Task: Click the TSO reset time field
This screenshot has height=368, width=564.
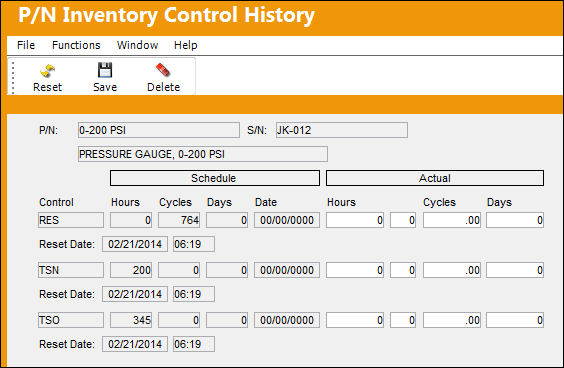Action: 194,344
